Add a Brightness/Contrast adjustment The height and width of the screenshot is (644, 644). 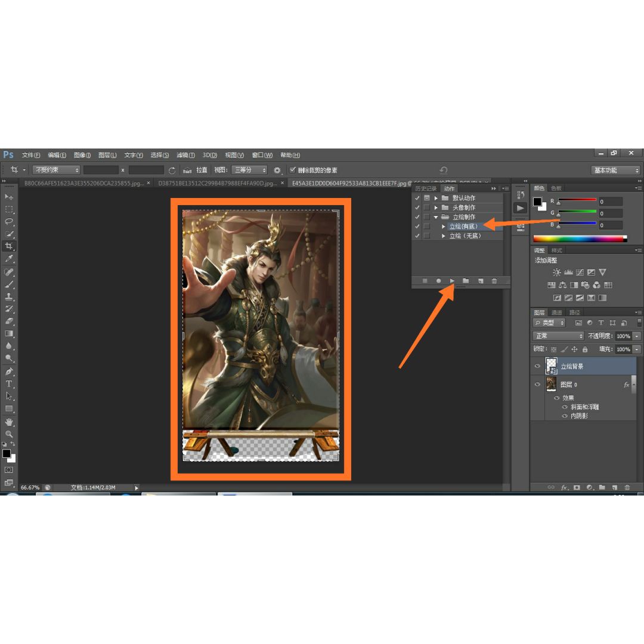tap(556, 272)
